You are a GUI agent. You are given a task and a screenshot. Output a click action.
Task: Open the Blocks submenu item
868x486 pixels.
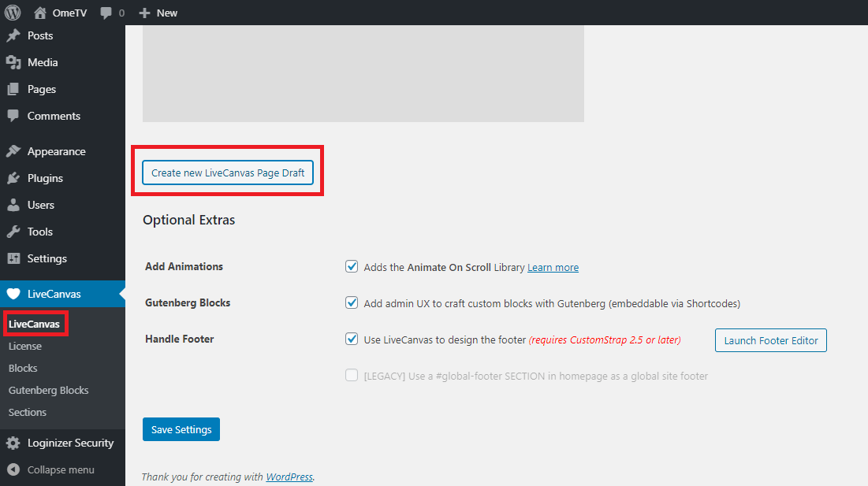coord(23,368)
